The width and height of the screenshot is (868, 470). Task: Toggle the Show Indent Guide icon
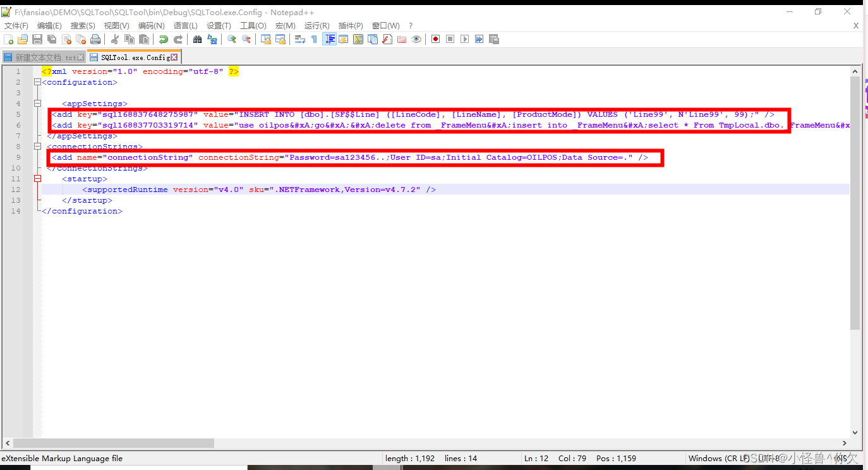[x=329, y=39]
